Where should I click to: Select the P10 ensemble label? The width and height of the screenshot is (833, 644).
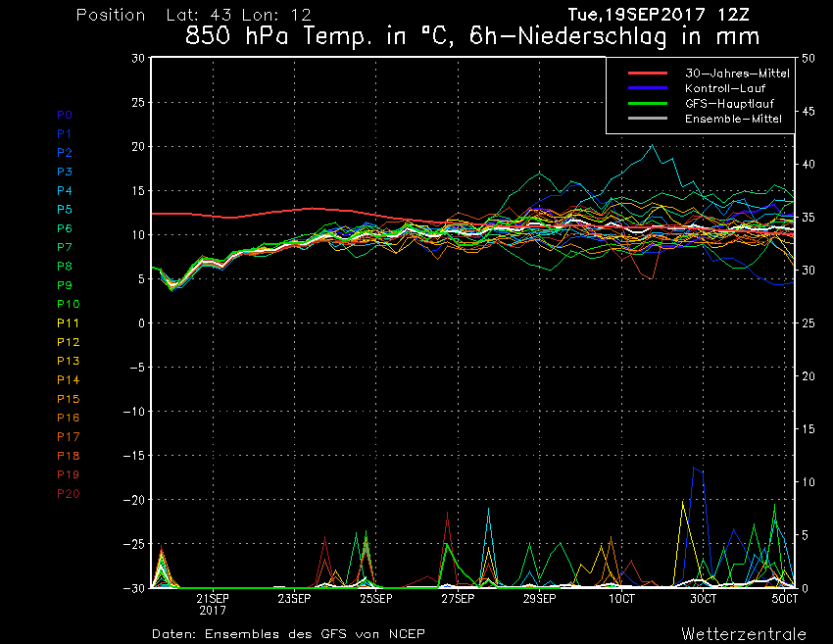coord(69,304)
